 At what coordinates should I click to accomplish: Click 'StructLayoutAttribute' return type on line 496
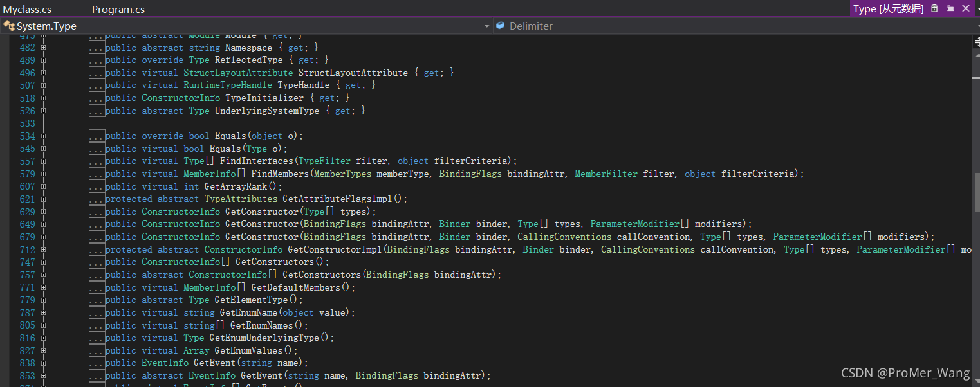tap(238, 73)
